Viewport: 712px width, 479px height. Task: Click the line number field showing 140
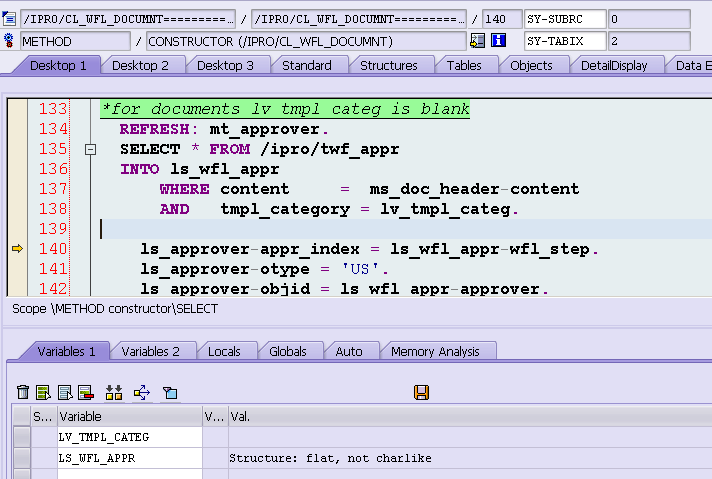[502, 19]
